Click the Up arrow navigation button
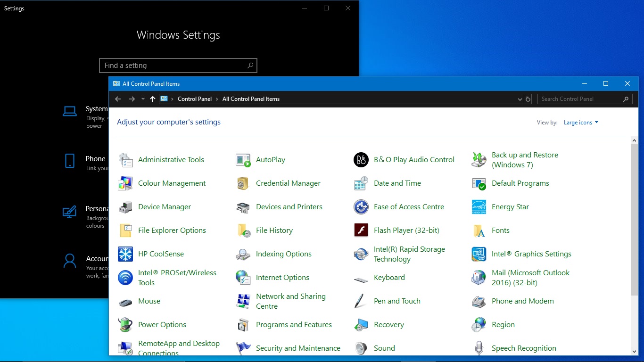The width and height of the screenshot is (644, 362). 152,99
